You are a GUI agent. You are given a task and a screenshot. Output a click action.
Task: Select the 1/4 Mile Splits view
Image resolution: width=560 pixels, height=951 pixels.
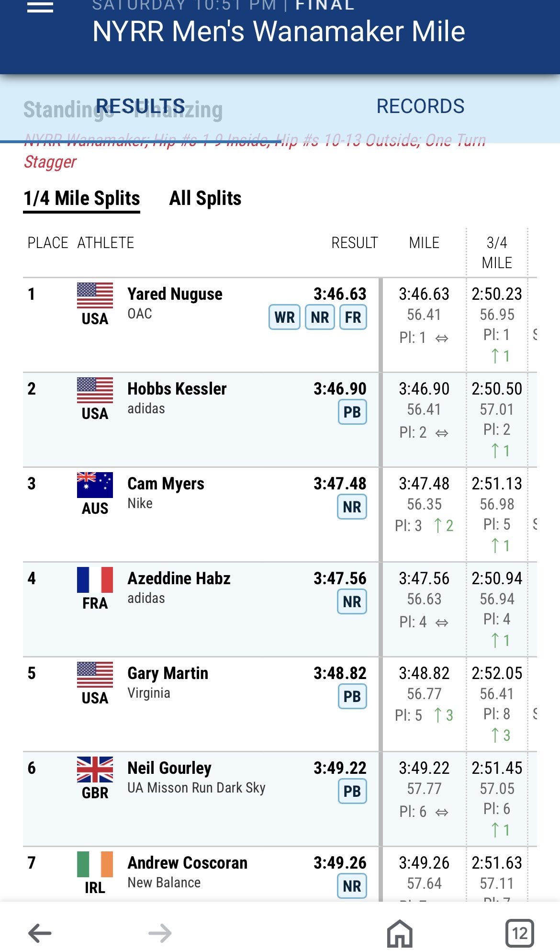(82, 198)
